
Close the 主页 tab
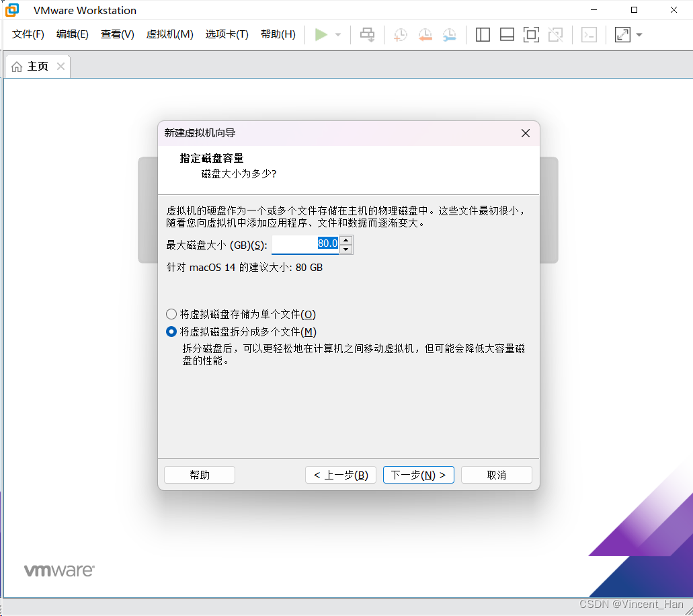61,67
